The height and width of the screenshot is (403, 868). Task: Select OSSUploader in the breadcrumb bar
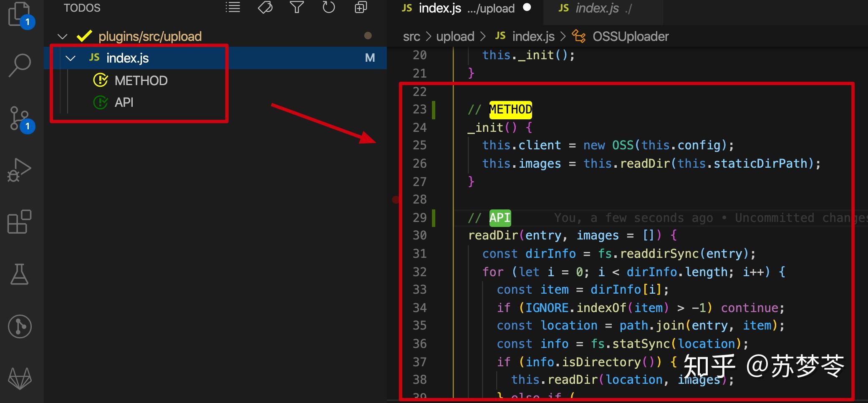(x=630, y=36)
